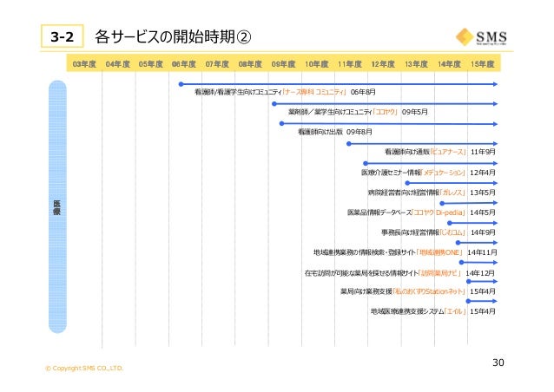Click the date 12年4月
554x392 pixels.
click(x=483, y=173)
